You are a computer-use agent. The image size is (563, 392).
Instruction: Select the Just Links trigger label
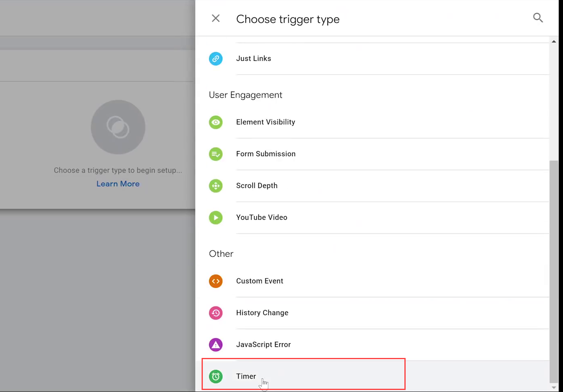254,58
